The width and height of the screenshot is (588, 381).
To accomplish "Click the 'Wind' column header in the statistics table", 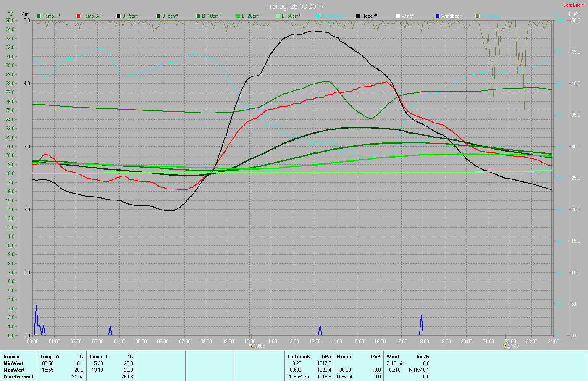I will pyautogui.click(x=393, y=357).
